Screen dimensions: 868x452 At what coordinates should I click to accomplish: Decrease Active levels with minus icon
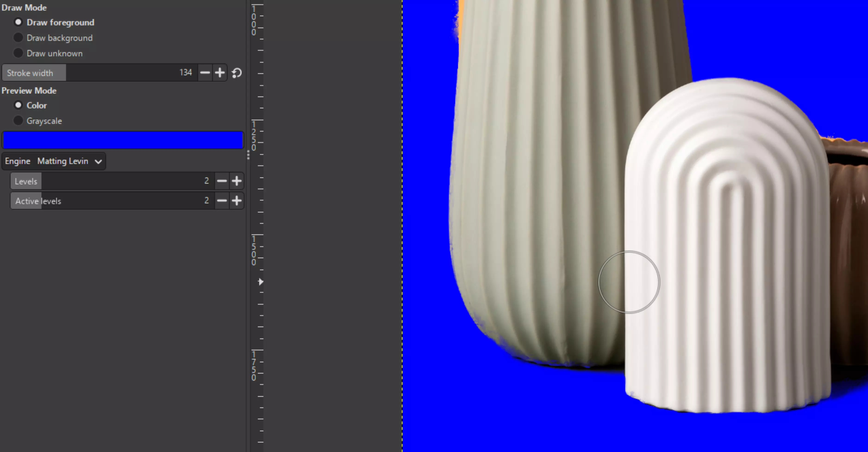point(222,201)
